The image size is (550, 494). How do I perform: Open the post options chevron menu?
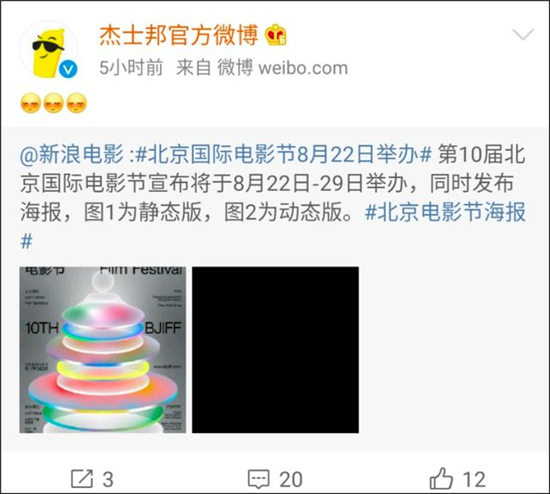523,34
